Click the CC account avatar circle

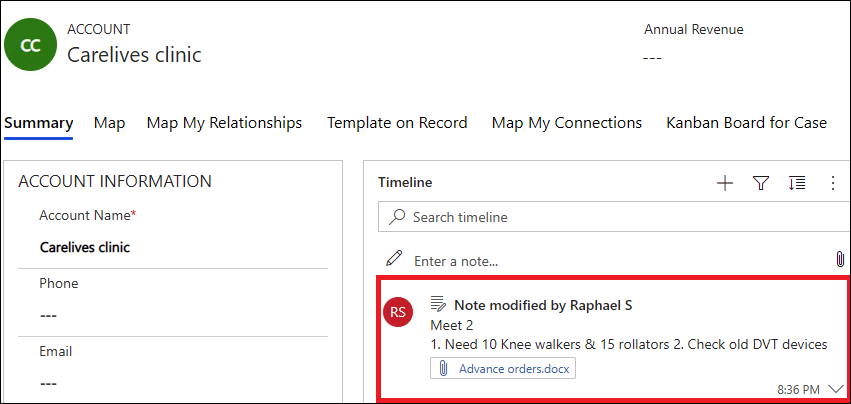(31, 45)
